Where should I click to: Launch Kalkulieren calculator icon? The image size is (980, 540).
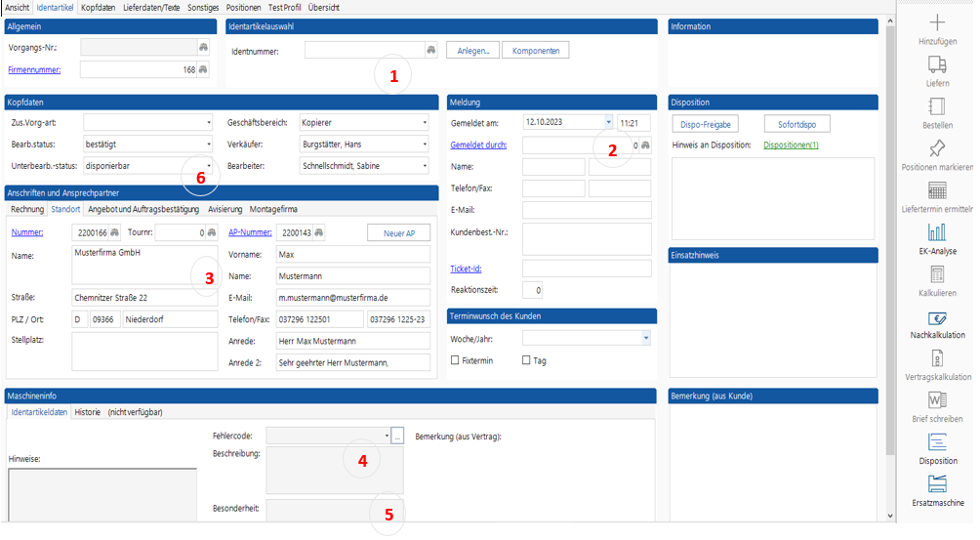click(937, 274)
